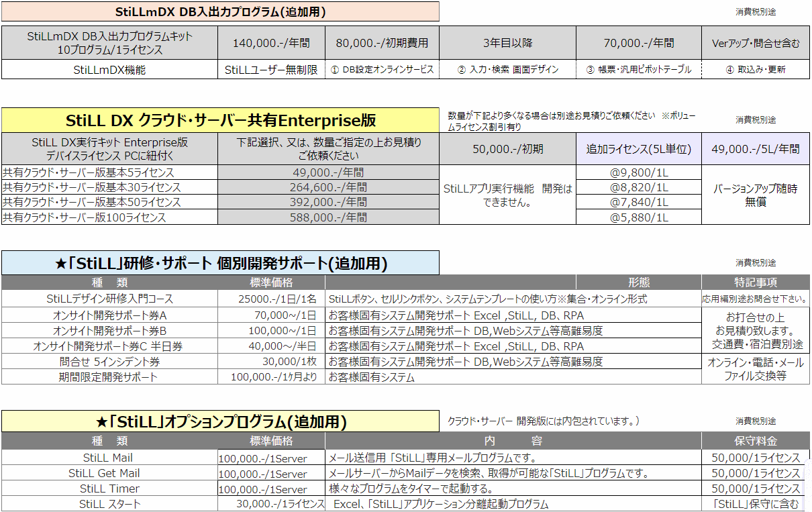Screen dimensions: 812x512
Task: Click the "保守料金" column header
Action: click(756, 441)
